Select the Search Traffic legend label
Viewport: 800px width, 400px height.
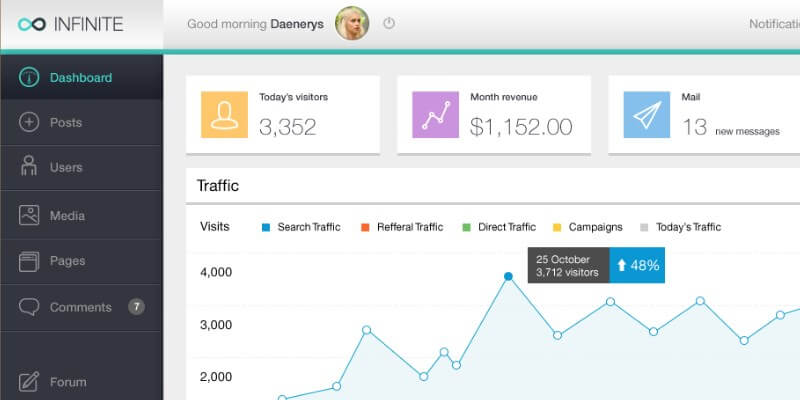[309, 227]
